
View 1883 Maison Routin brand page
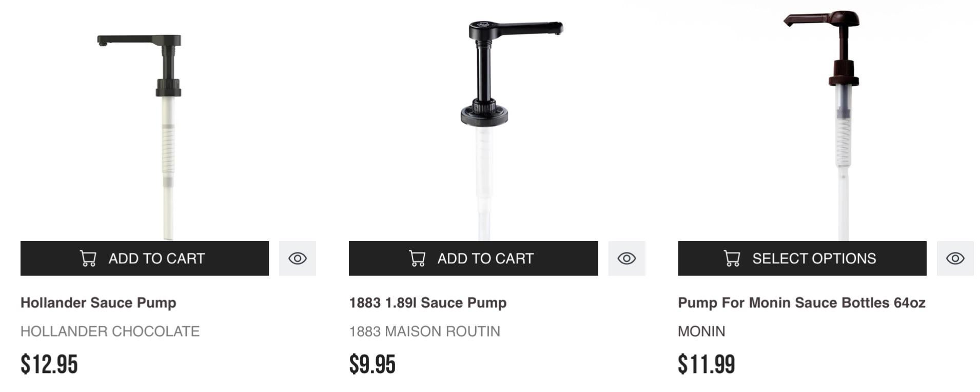(424, 331)
